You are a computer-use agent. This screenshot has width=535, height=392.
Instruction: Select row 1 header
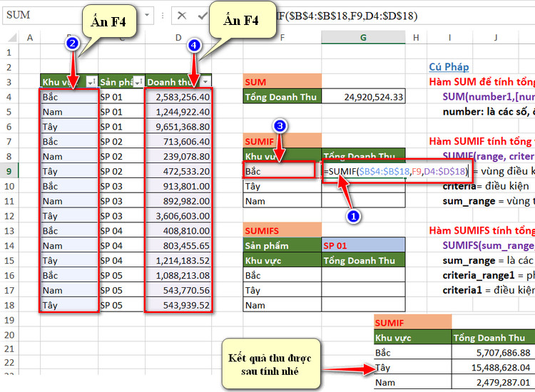[9, 53]
